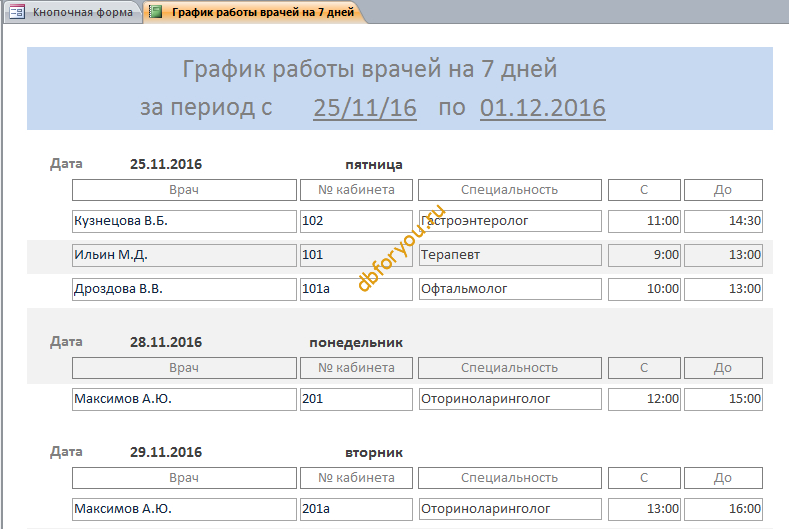The image size is (789, 529).
Task: Click the end date 01.12.2016 in the header
Action: point(542,108)
